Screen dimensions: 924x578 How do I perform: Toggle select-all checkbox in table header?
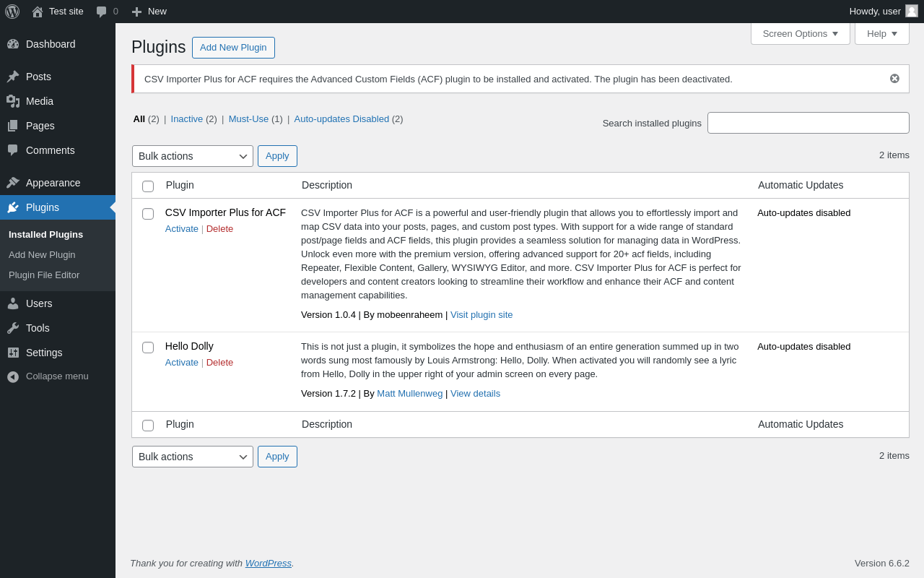(x=148, y=186)
